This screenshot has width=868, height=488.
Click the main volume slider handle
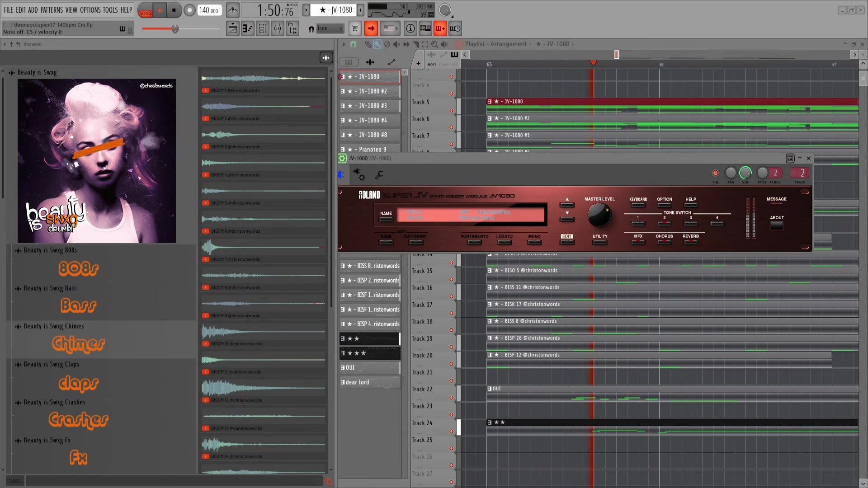[x=175, y=29]
